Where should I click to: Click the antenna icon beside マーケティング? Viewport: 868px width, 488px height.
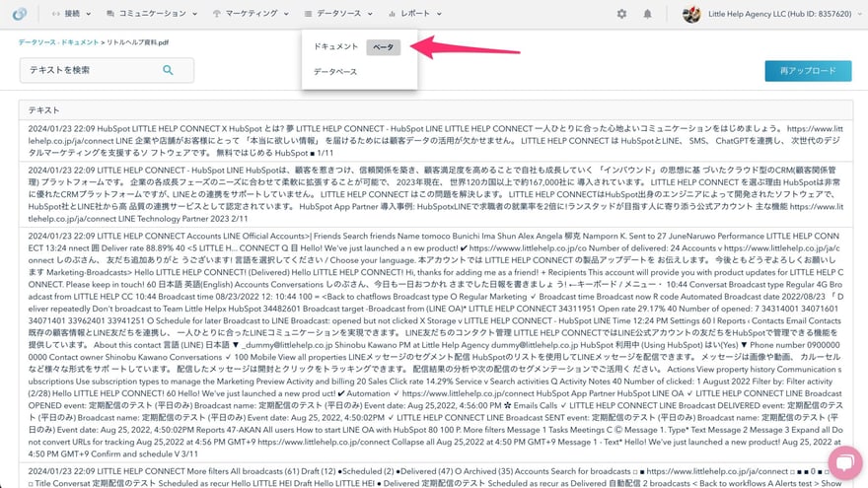[216, 14]
